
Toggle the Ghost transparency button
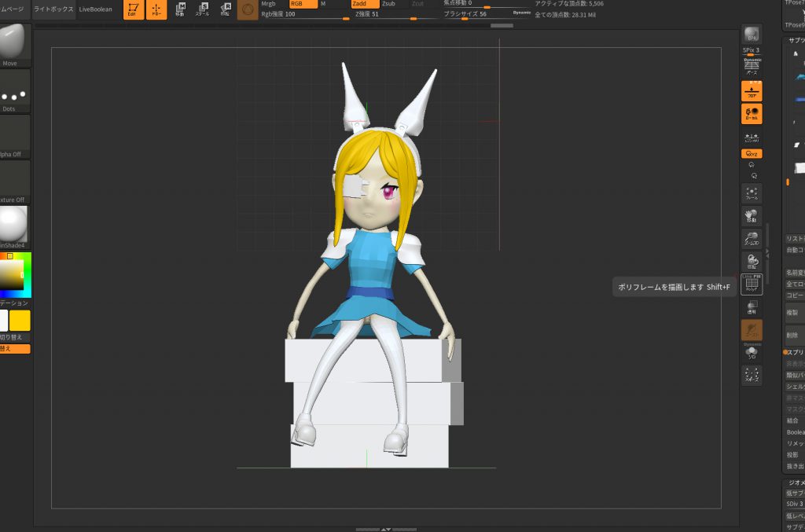(752, 330)
